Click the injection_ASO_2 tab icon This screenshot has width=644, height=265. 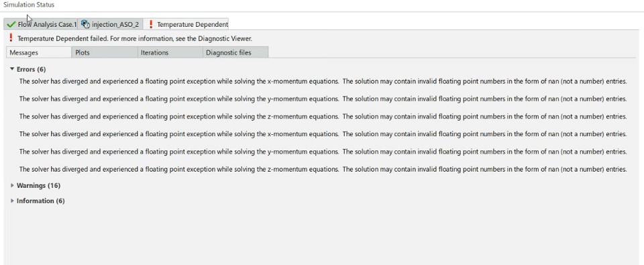click(x=85, y=24)
